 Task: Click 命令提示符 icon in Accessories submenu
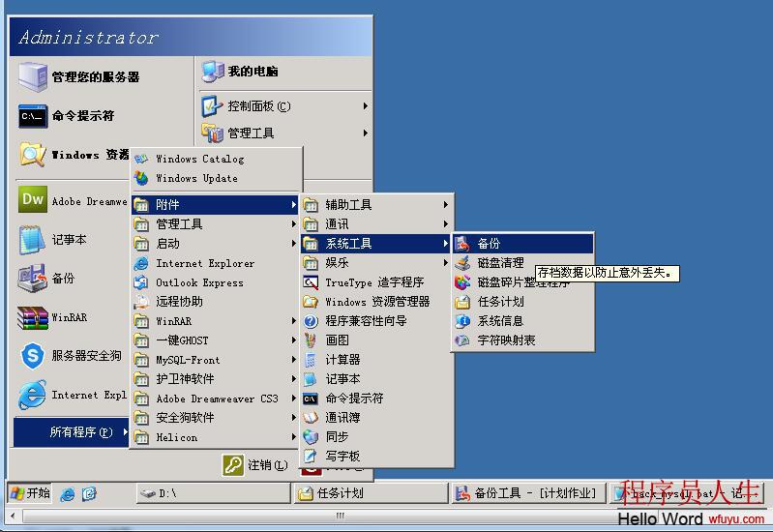pyautogui.click(x=311, y=399)
